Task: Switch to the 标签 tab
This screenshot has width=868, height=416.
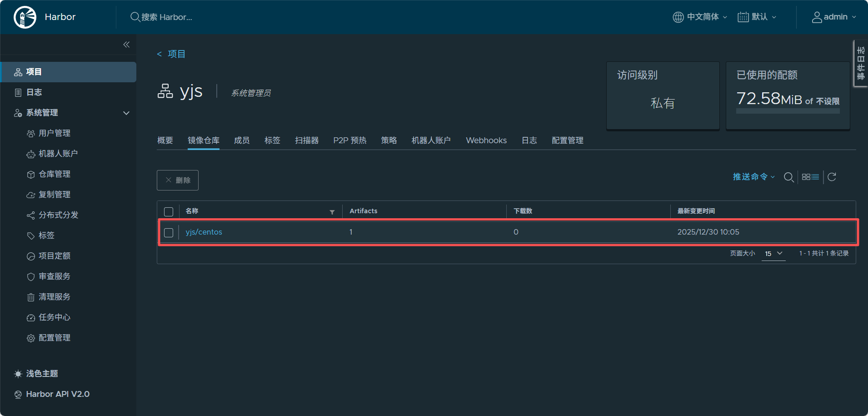Action: (272, 140)
